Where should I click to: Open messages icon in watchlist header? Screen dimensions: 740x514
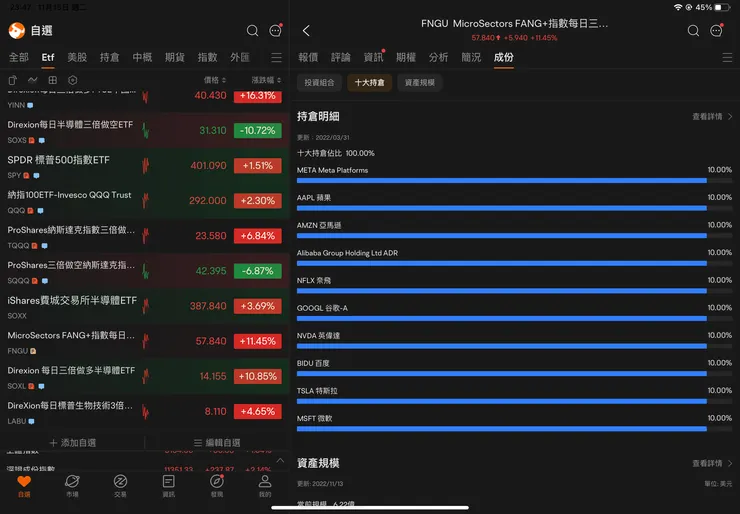275,31
